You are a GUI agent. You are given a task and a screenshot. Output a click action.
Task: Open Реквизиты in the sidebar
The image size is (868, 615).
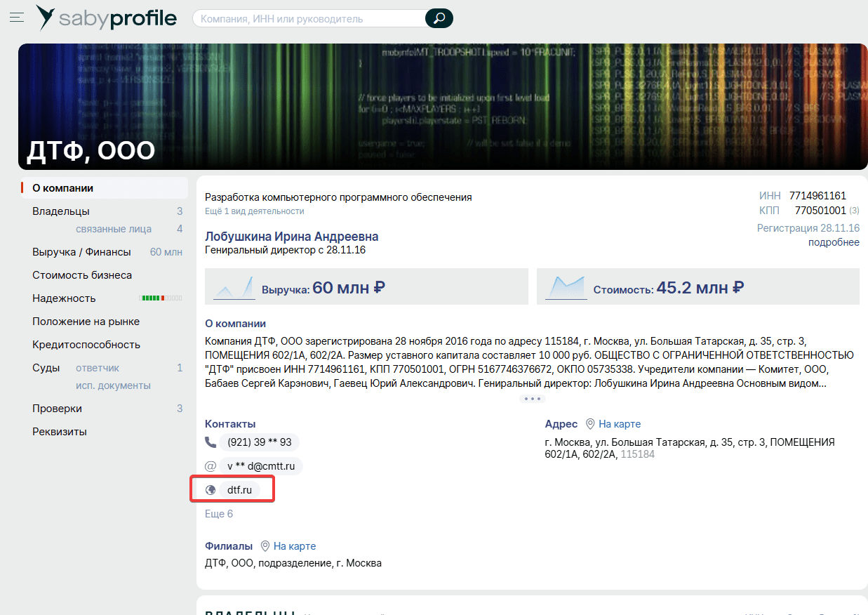(60, 432)
